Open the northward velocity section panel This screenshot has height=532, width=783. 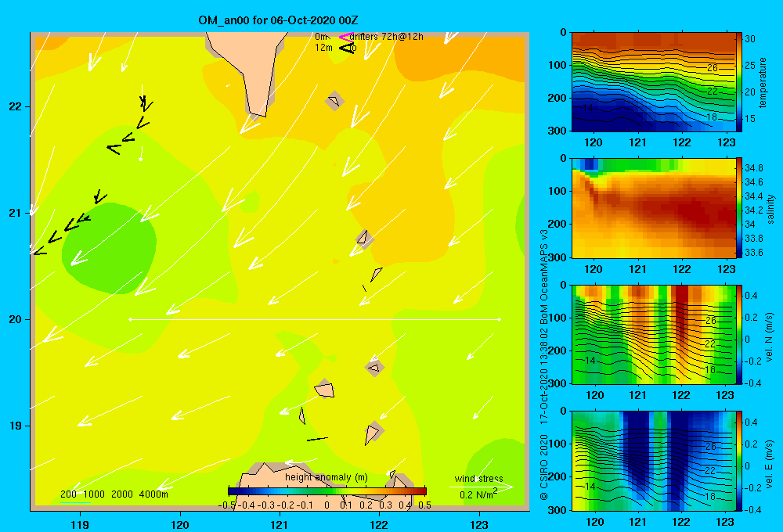click(653, 334)
